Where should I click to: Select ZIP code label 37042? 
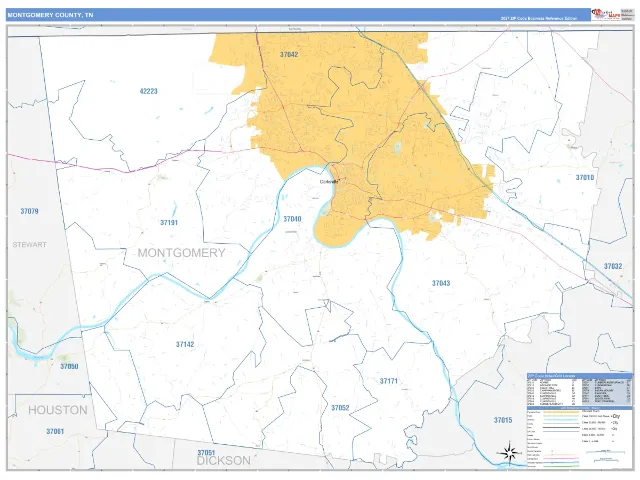point(289,54)
